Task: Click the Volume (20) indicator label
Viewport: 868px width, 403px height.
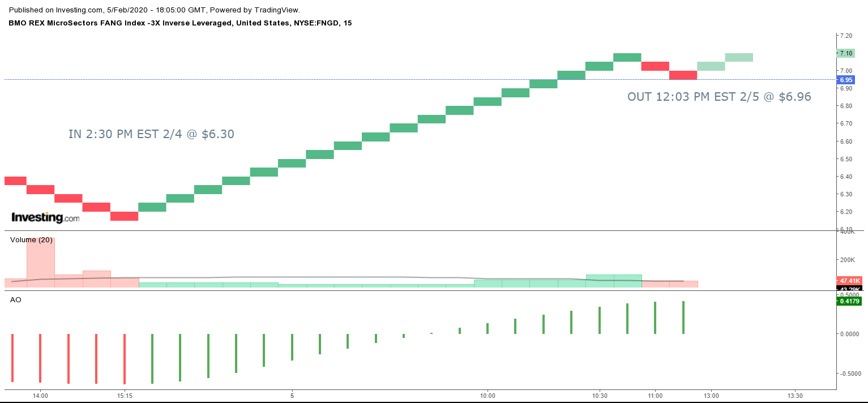Action: click(x=31, y=240)
